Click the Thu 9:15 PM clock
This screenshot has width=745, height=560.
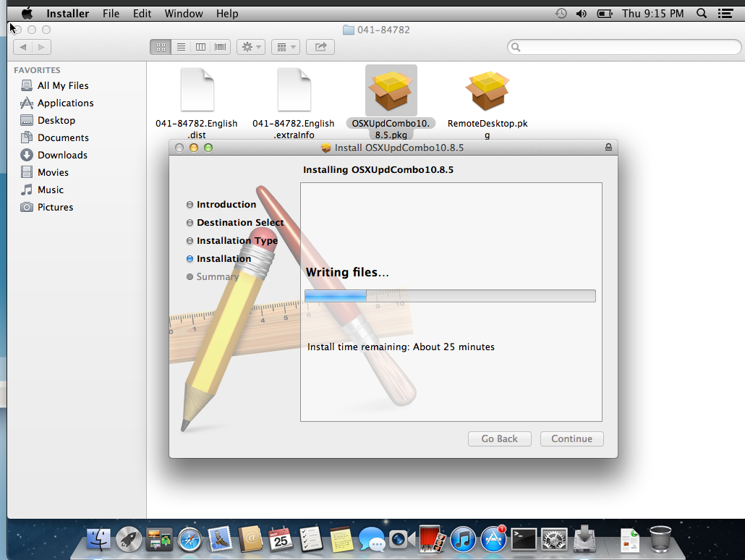[x=653, y=13]
